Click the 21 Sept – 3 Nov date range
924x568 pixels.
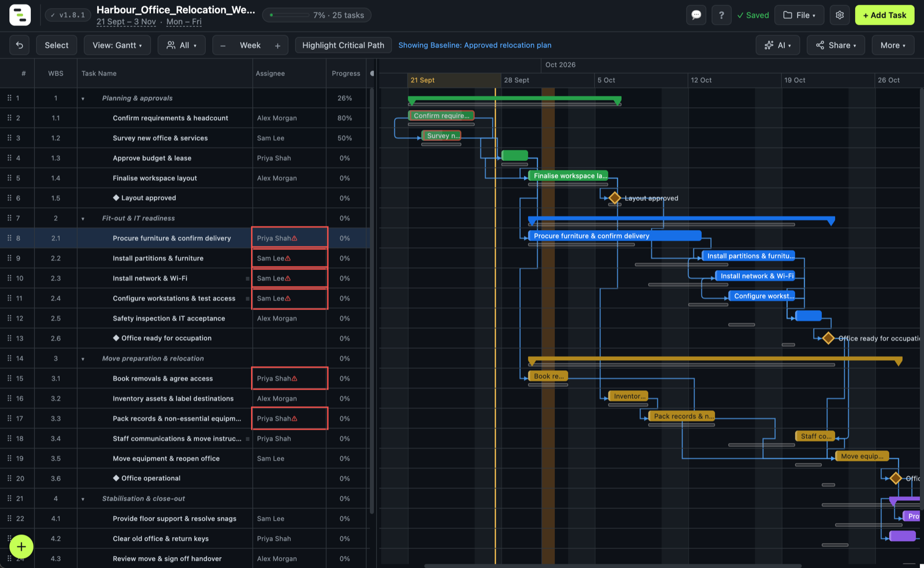coord(126,22)
